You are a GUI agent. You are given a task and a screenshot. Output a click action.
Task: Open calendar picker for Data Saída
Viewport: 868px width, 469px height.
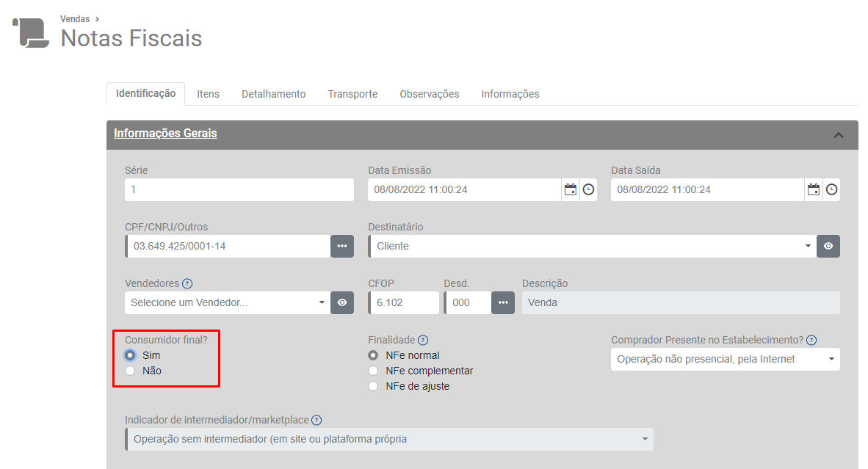tap(813, 189)
